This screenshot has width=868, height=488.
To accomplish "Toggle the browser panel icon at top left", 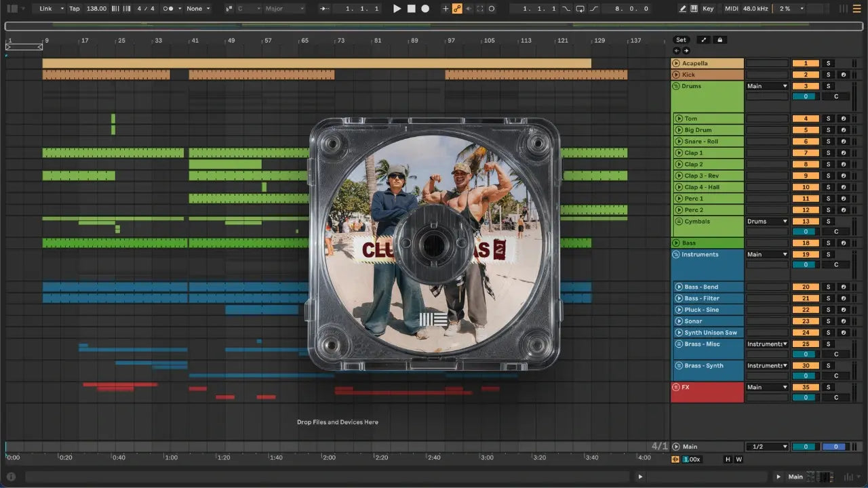I will click(x=12, y=9).
